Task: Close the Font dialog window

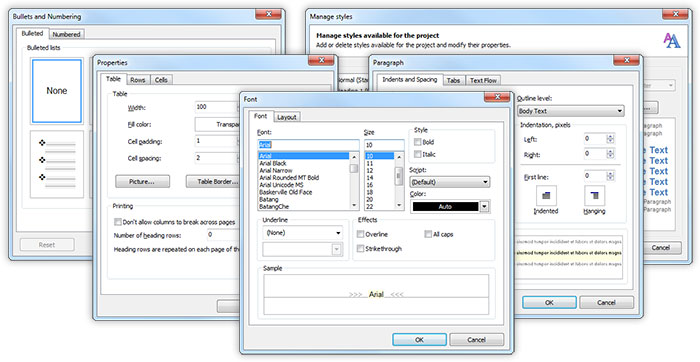Action: [497, 96]
